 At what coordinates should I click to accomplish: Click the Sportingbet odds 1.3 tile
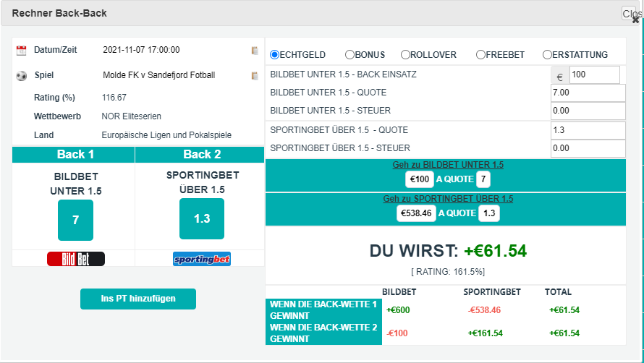click(x=202, y=218)
